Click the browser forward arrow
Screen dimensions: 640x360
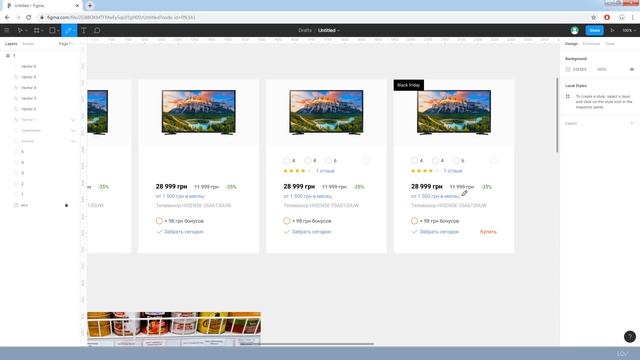coord(18,18)
